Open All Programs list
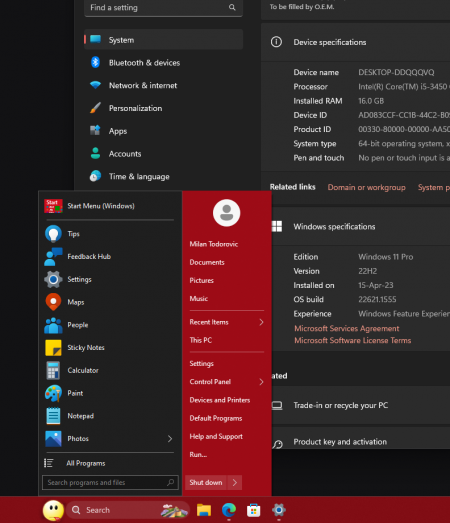Image resolution: width=450 pixels, height=523 pixels. [85, 463]
